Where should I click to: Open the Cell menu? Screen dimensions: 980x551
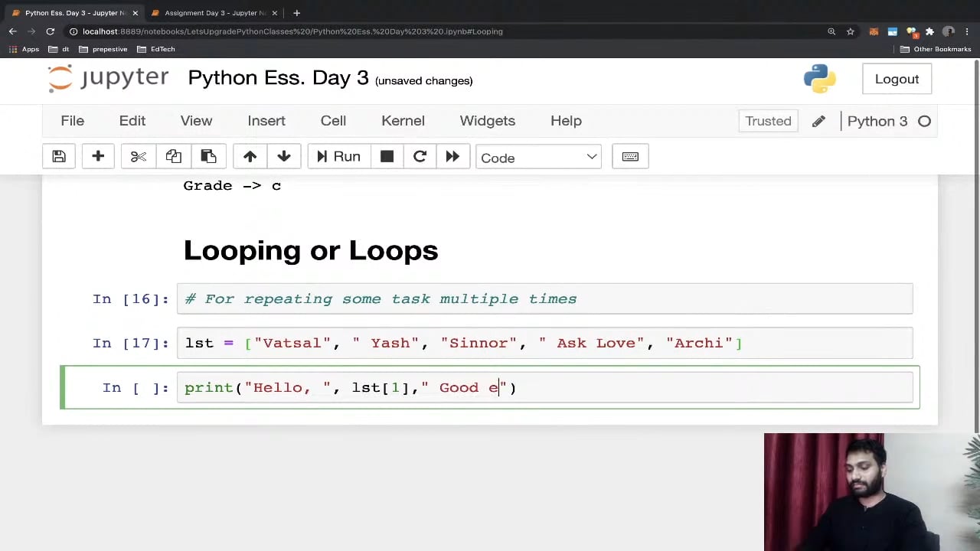point(333,121)
